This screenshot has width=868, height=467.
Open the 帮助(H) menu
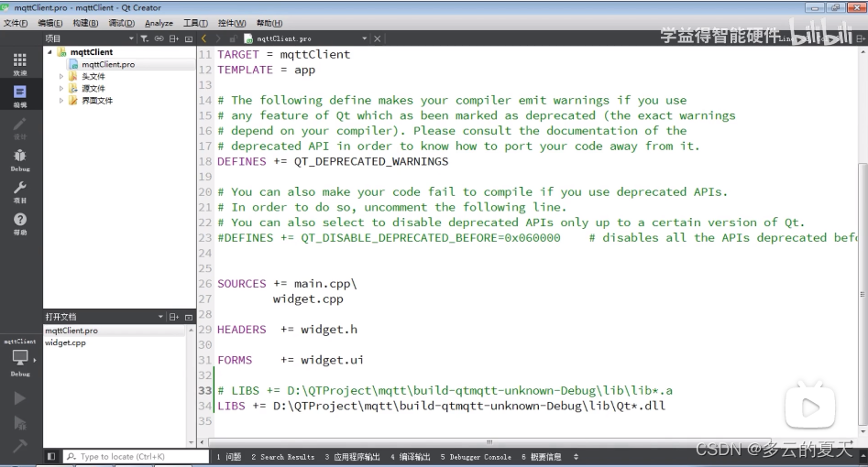point(269,23)
